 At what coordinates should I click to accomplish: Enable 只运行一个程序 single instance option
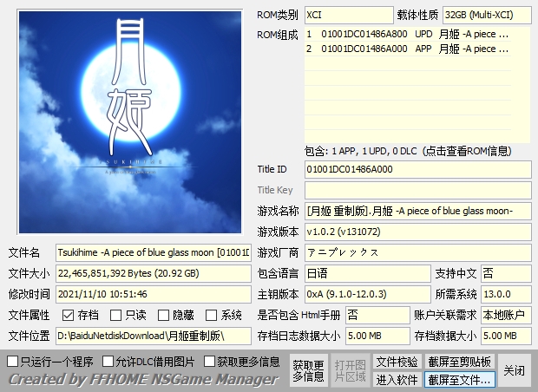12,361
